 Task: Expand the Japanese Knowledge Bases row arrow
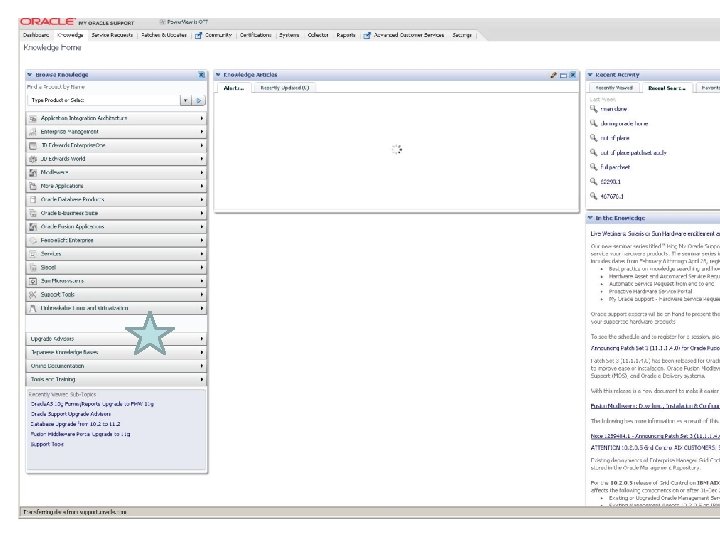(202, 353)
